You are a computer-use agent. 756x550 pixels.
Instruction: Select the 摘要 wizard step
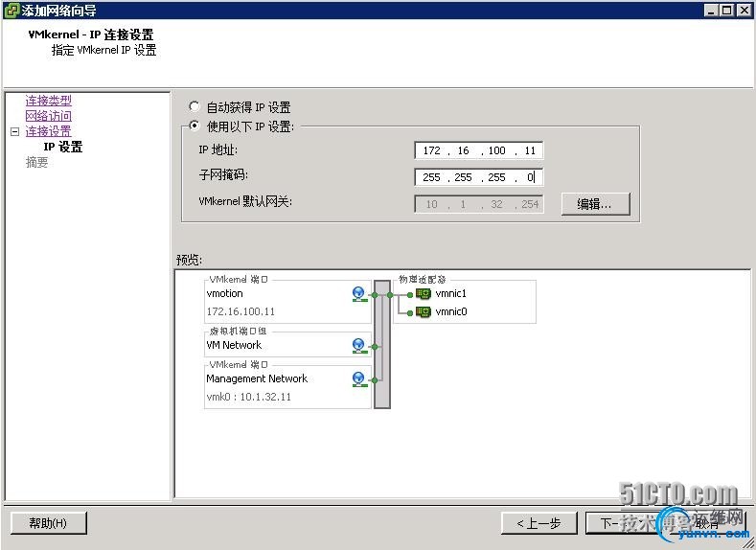pos(36,162)
